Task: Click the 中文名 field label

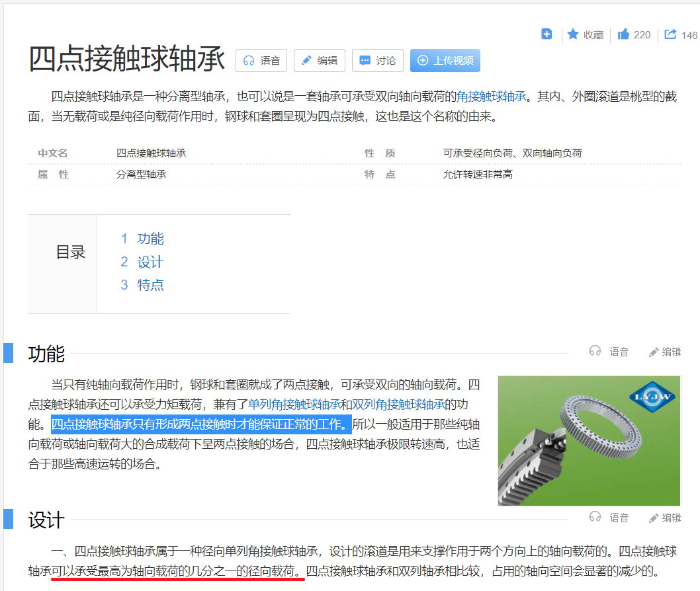Action: coord(53,153)
